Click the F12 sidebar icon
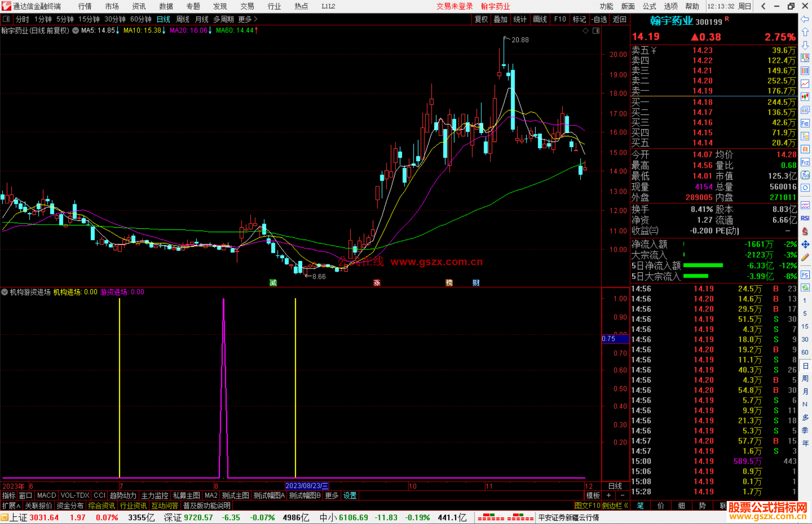The width and height of the screenshot is (812, 524). [x=805, y=162]
